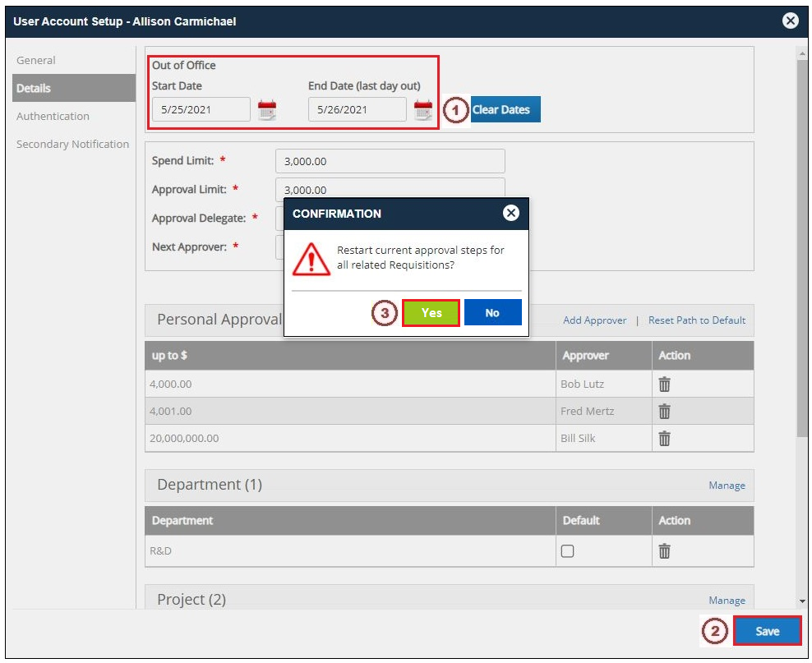Open the Start Date calendar picker

pos(267,110)
